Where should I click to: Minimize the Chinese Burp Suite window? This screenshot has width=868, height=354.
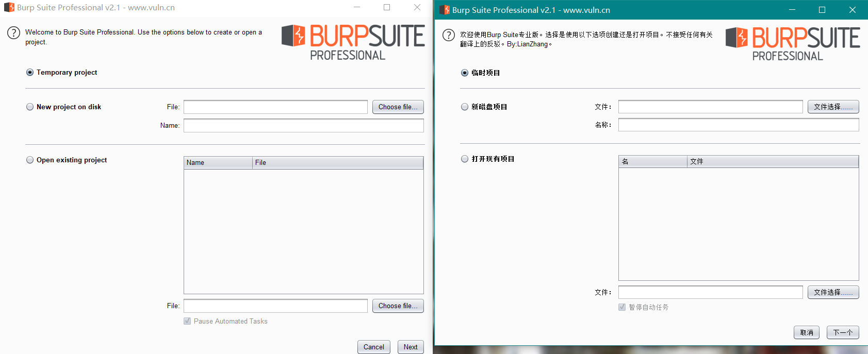point(792,10)
